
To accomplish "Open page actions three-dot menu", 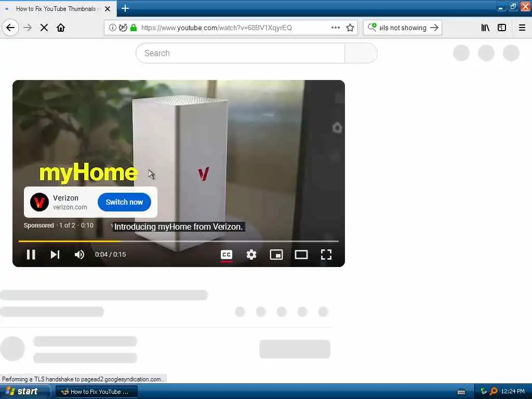I will click(335, 28).
